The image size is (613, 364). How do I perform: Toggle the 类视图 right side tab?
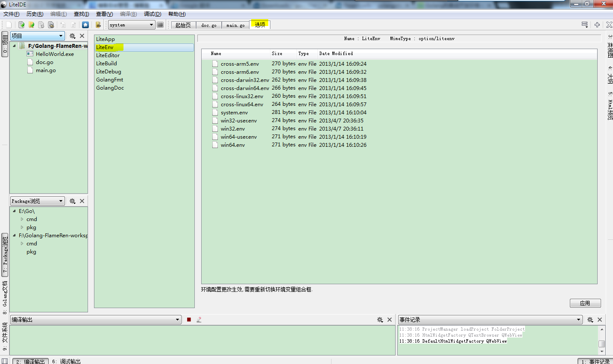coord(610,46)
